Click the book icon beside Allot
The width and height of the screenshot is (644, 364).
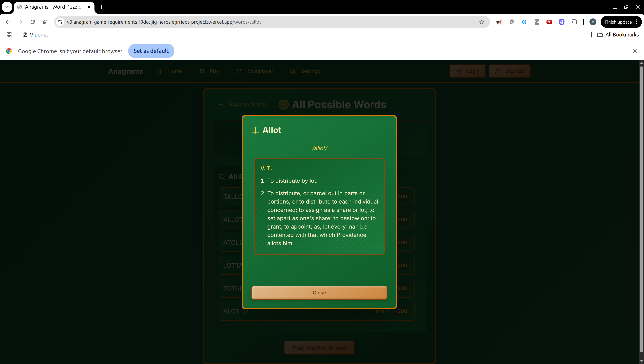255,130
